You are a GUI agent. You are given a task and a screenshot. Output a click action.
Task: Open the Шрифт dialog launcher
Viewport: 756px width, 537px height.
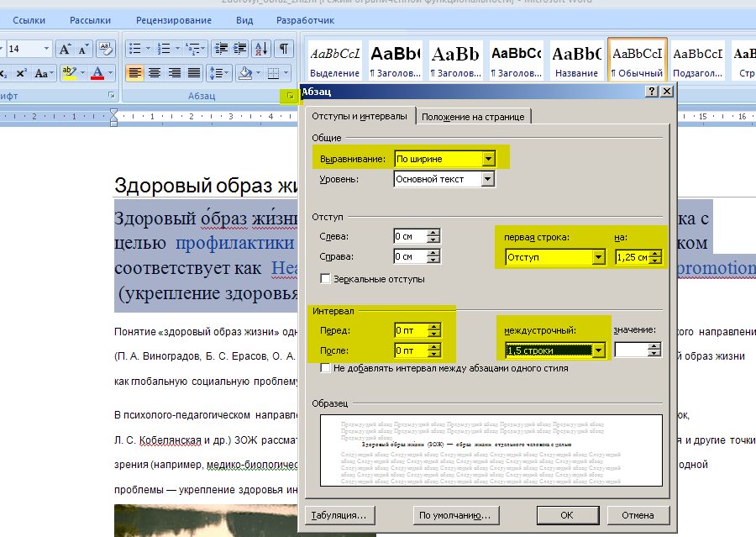[112, 96]
